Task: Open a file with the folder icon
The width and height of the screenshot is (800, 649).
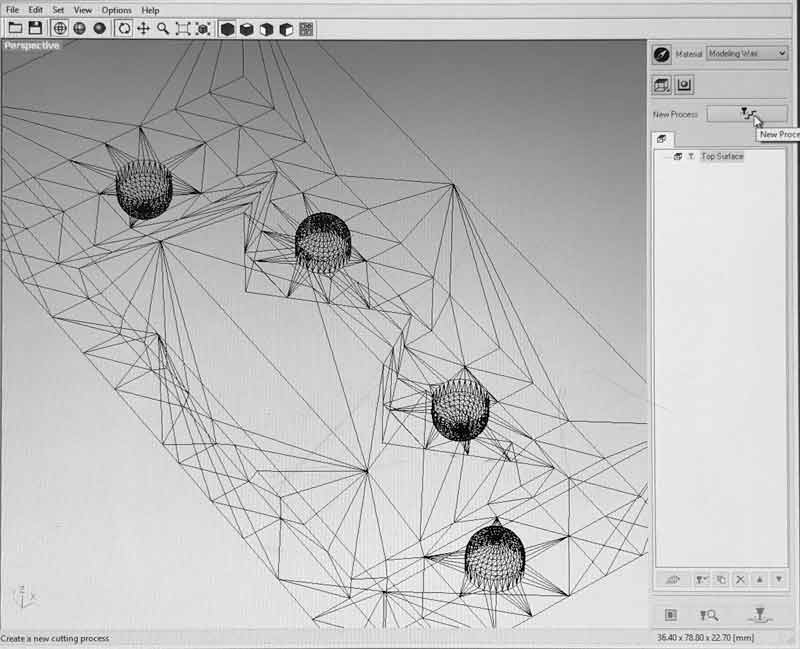Action: [15, 29]
